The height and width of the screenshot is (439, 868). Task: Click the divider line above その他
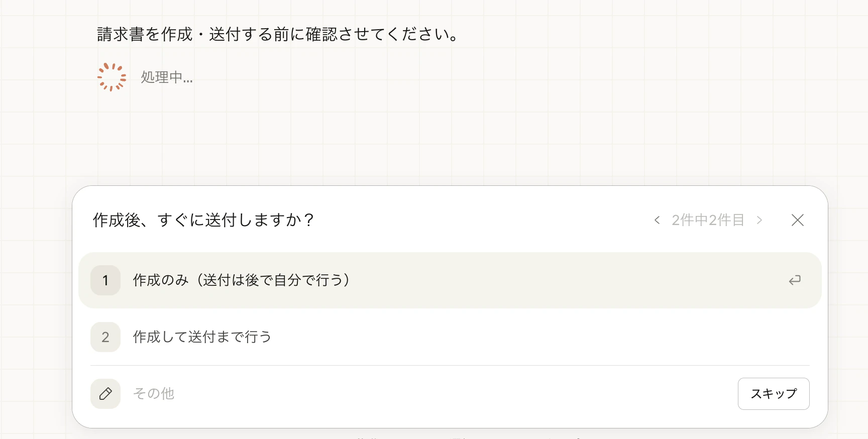450,365
